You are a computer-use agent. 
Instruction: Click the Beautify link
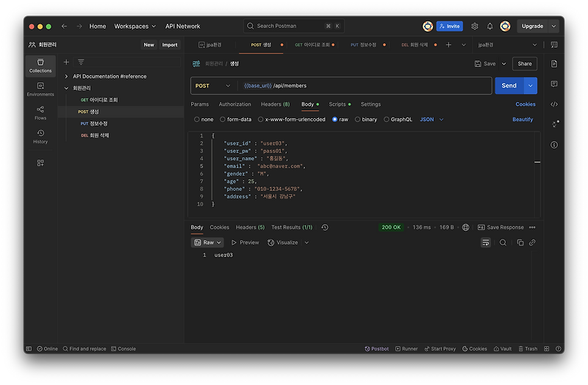(x=523, y=119)
